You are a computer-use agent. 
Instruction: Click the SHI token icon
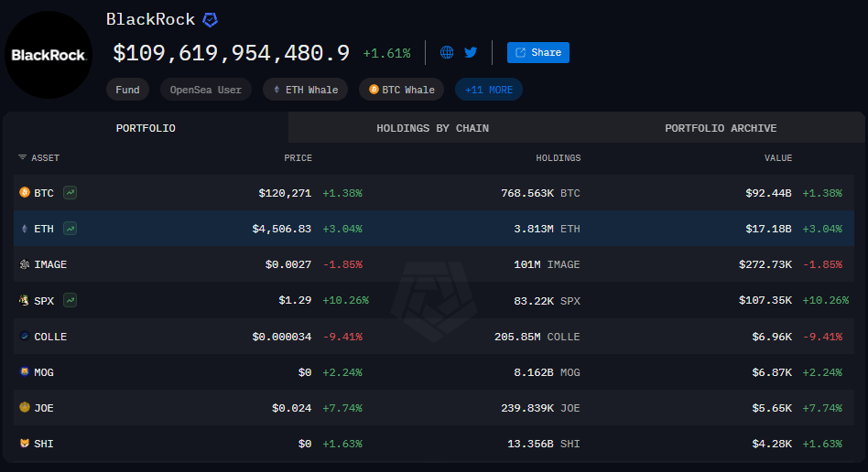point(25,444)
